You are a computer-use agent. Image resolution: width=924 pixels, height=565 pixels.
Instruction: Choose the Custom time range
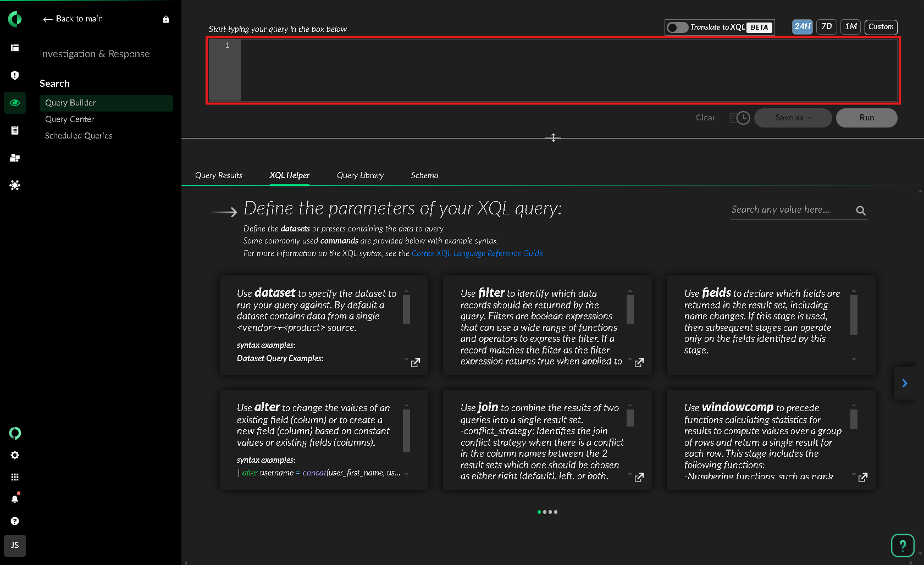(x=881, y=27)
